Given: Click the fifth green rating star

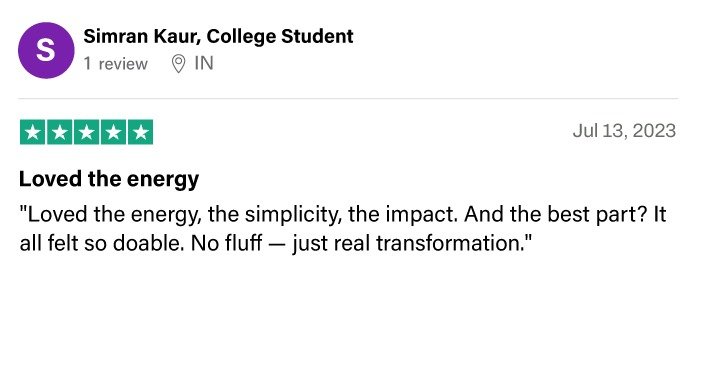Looking at the screenshot, I should click(140, 132).
